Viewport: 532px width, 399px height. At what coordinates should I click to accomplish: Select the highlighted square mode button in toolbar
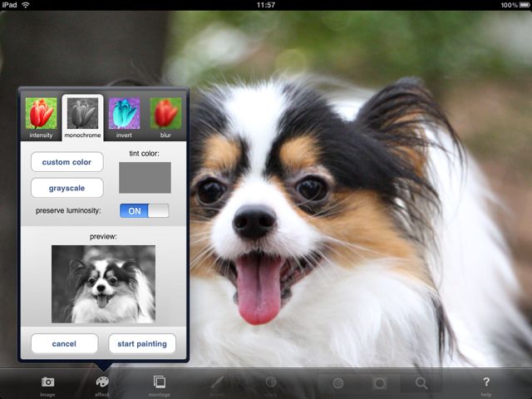(379, 383)
